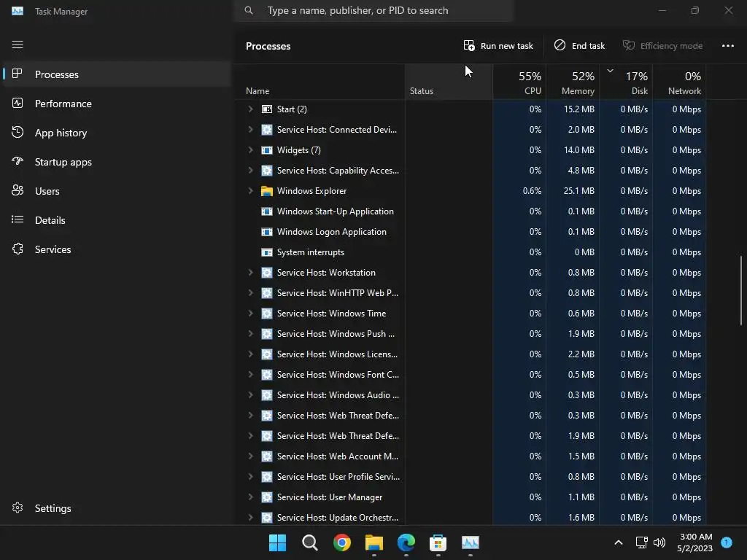Sort processes by CPU column
The image size is (747, 560).
tap(519, 82)
